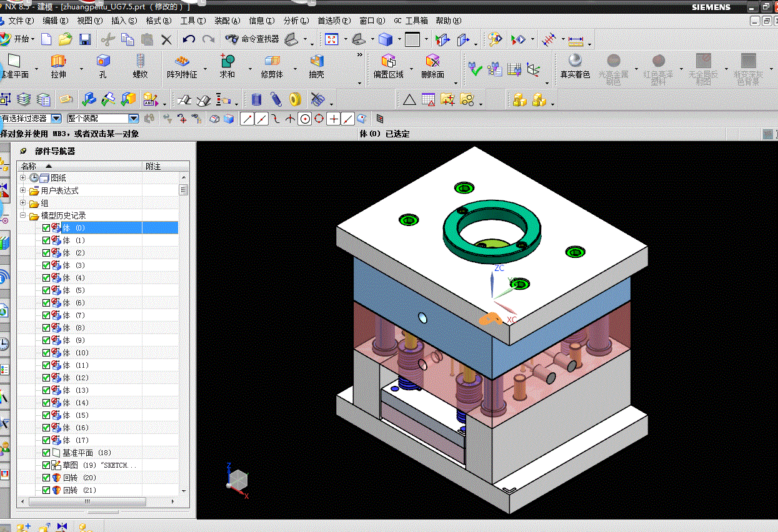Viewport: 778px width, 532px height.
Task: Open the 首选项 menu
Action: pos(334,21)
